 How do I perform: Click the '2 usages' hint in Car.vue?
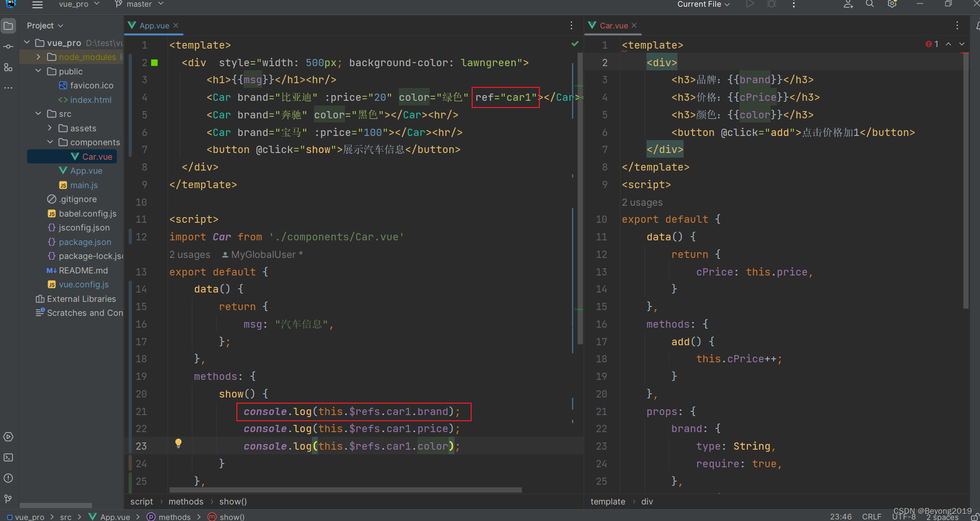pyautogui.click(x=642, y=202)
